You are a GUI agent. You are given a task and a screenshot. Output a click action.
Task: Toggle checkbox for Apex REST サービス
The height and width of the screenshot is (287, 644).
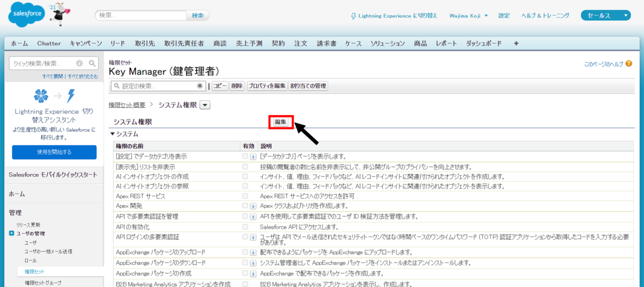pyautogui.click(x=245, y=196)
